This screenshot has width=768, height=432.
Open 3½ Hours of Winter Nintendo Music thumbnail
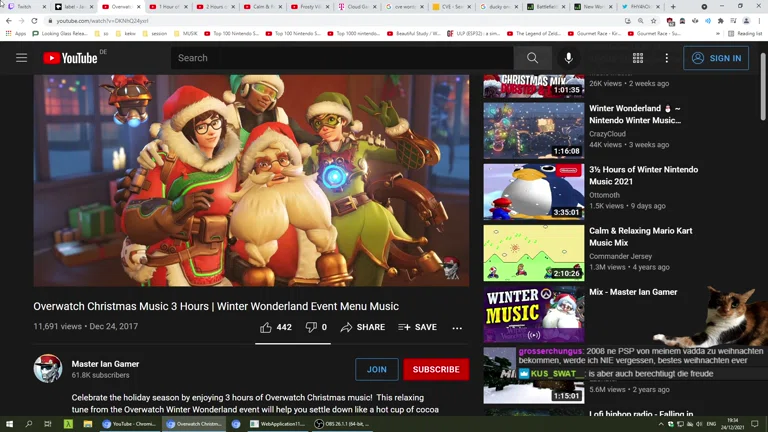tap(534, 192)
